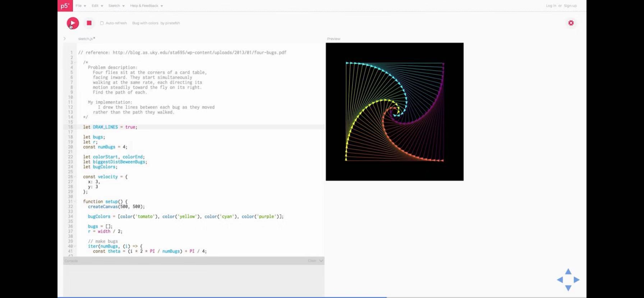Open the settings gear

pyautogui.click(x=571, y=23)
